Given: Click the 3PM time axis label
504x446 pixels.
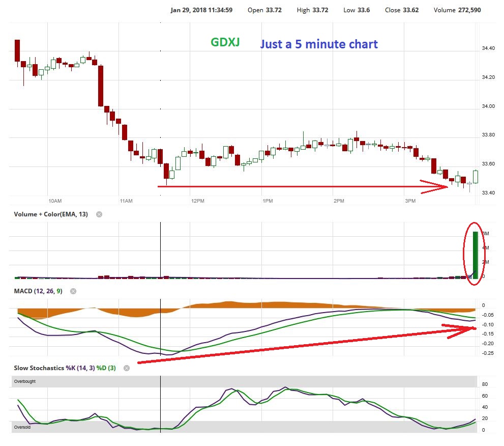Looking at the screenshot, I should 410,201.
